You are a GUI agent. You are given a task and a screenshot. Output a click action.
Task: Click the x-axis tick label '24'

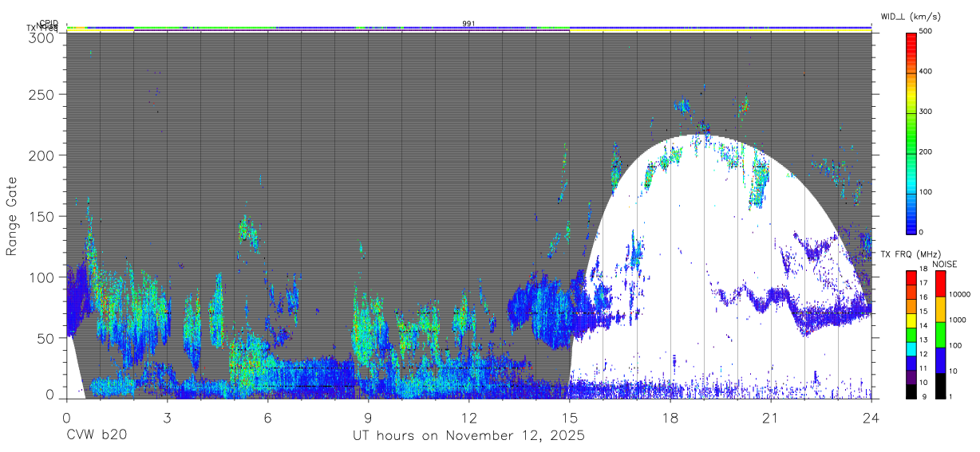click(x=871, y=417)
